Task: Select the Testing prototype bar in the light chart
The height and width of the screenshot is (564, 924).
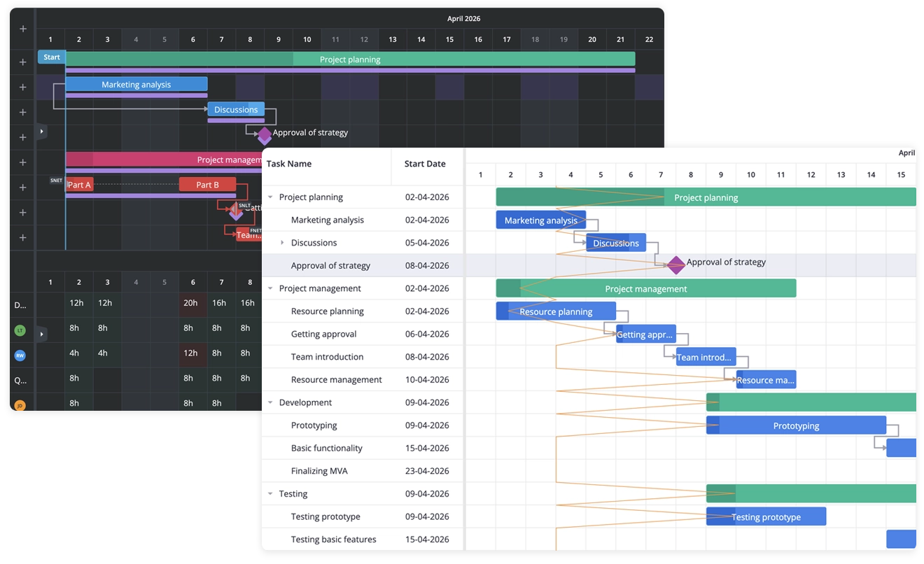Action: coord(766,517)
